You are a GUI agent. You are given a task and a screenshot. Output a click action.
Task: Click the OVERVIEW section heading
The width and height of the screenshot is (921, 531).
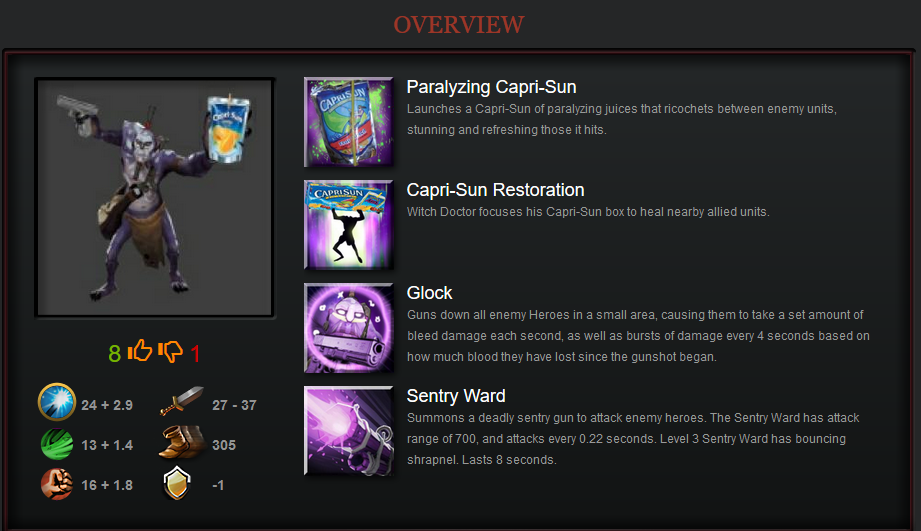click(x=459, y=25)
